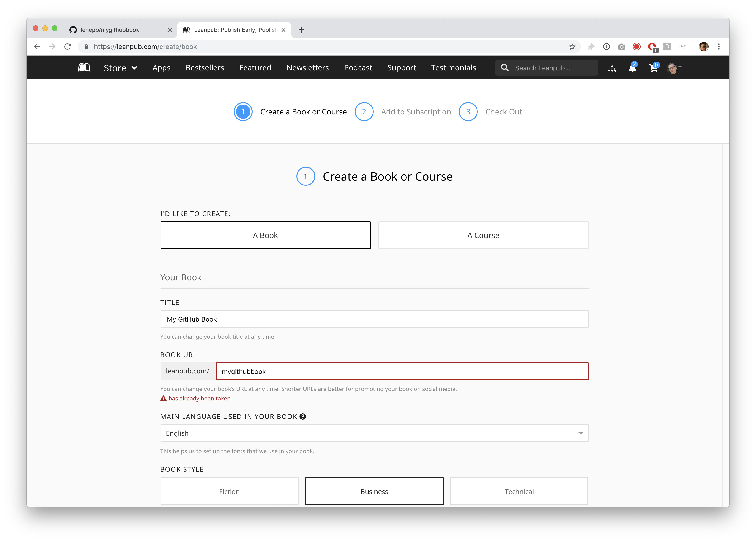This screenshot has width=756, height=542.
Task: Go to Podcast page
Action: point(358,68)
